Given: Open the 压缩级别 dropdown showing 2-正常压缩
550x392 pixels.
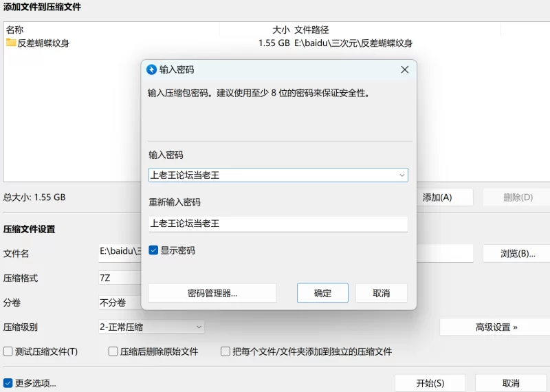Looking at the screenshot, I should [x=151, y=327].
